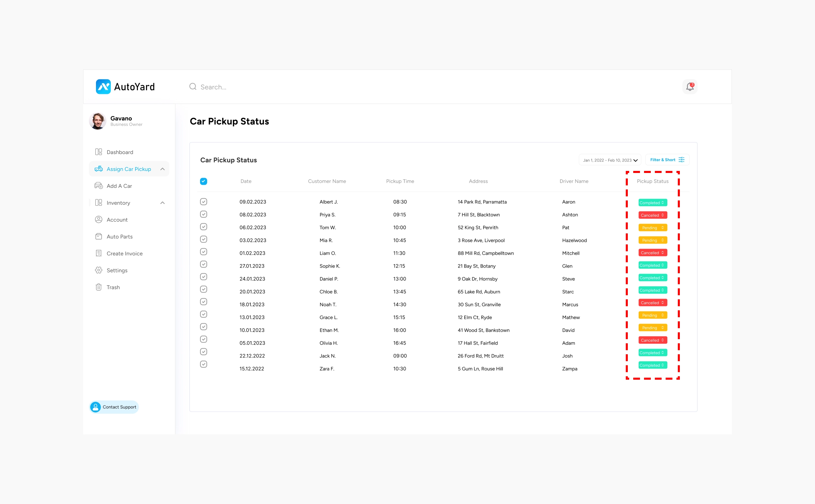This screenshot has width=815, height=504.
Task: Click the Add A Car icon
Action: (x=99, y=186)
